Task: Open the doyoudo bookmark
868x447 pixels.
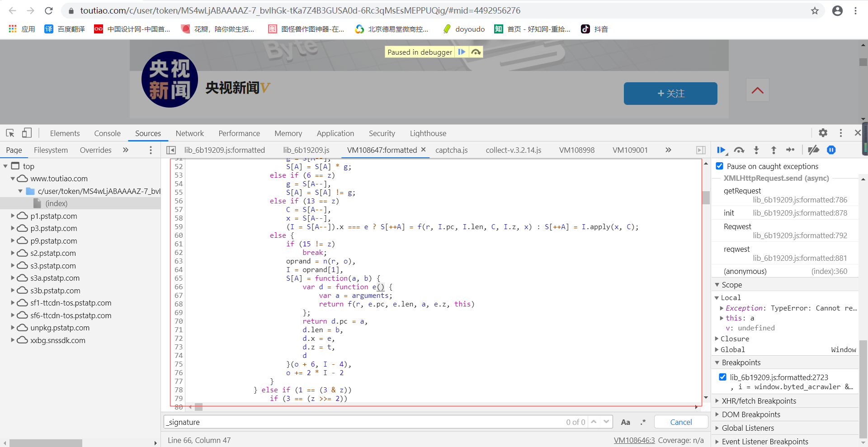Action: coord(464,29)
